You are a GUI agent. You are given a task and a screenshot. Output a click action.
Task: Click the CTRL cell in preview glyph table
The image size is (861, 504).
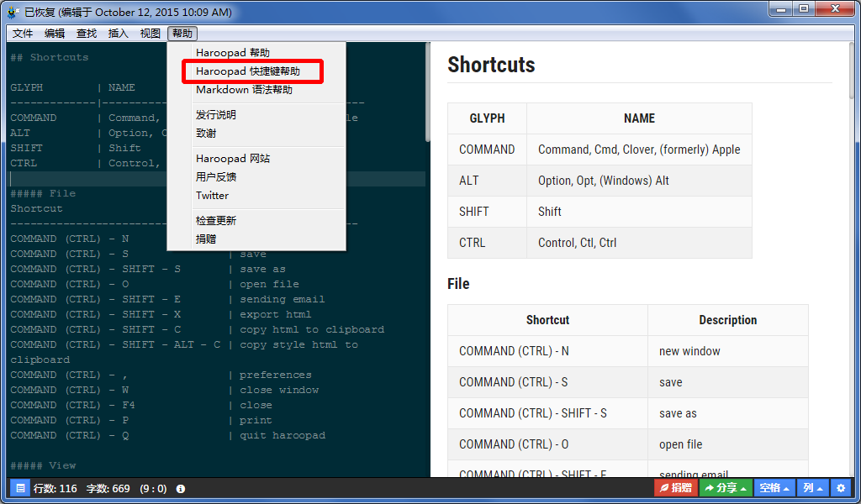487,243
